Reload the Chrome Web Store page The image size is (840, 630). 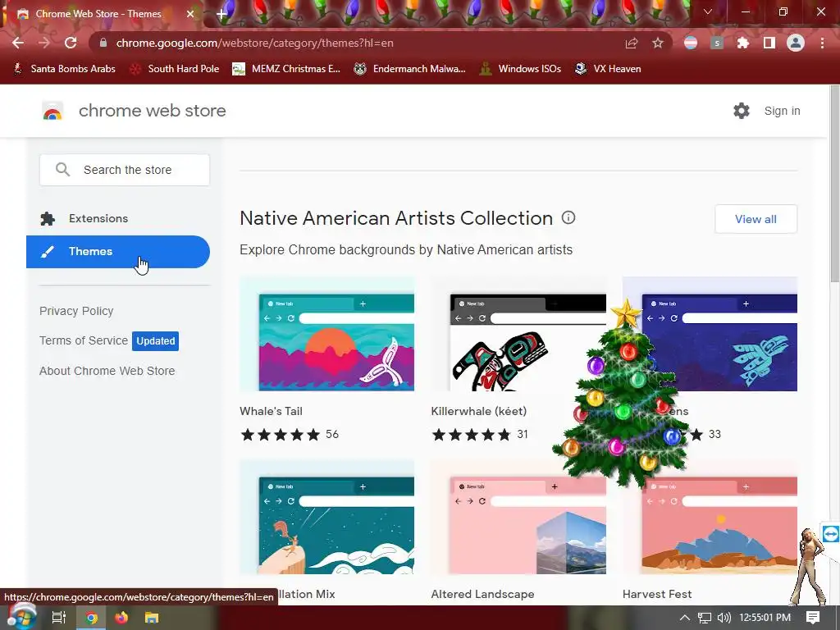click(x=71, y=43)
